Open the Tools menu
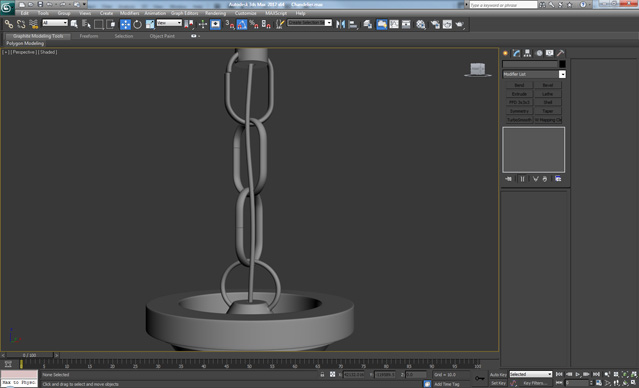This screenshot has width=639, height=388. point(43,13)
